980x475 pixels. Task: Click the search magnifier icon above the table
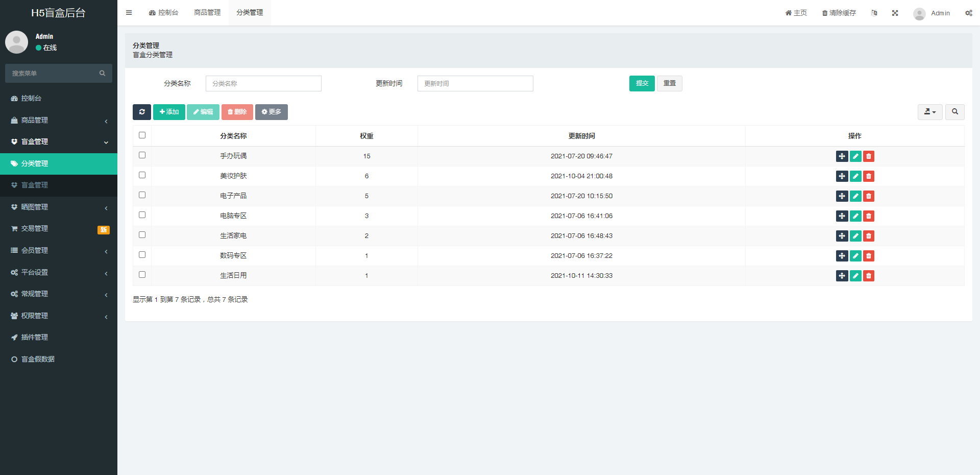(954, 112)
